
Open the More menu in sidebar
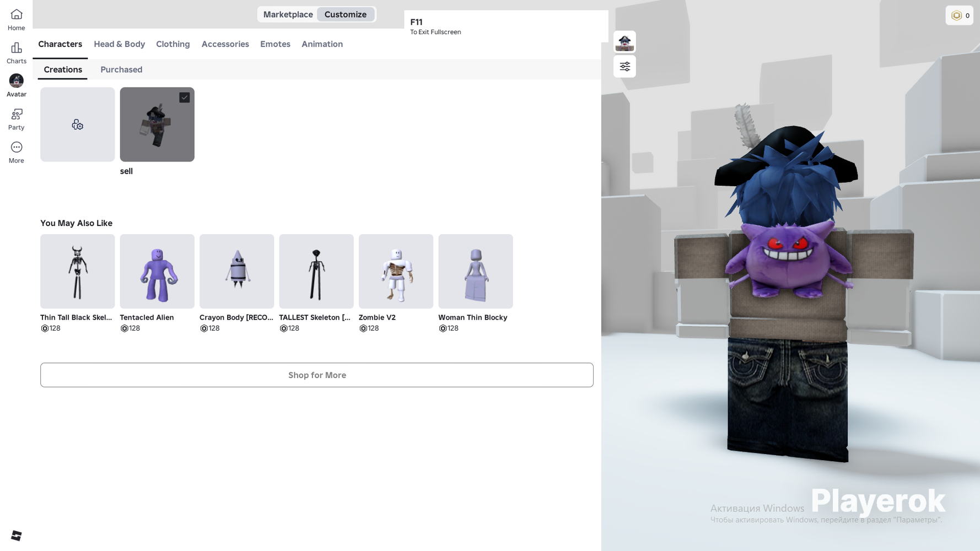(x=17, y=152)
